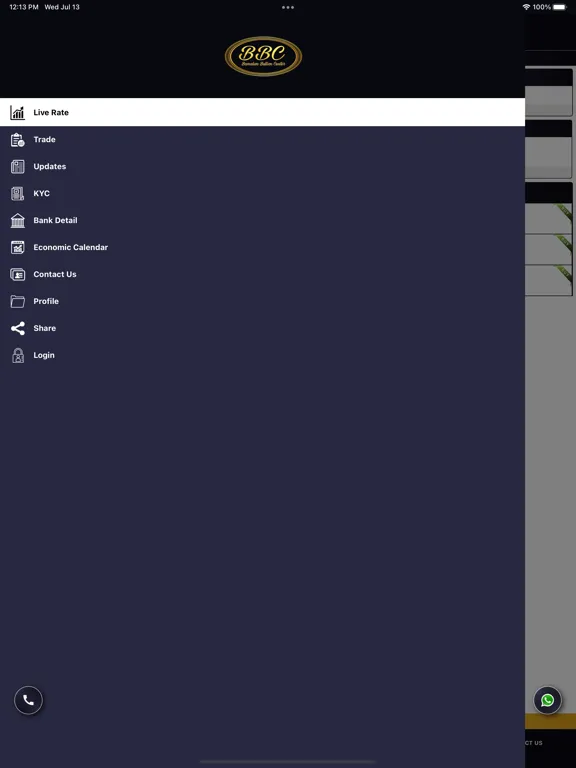Click the Login padlock icon
Screen dimensions: 576x768
pyautogui.click(x=18, y=356)
